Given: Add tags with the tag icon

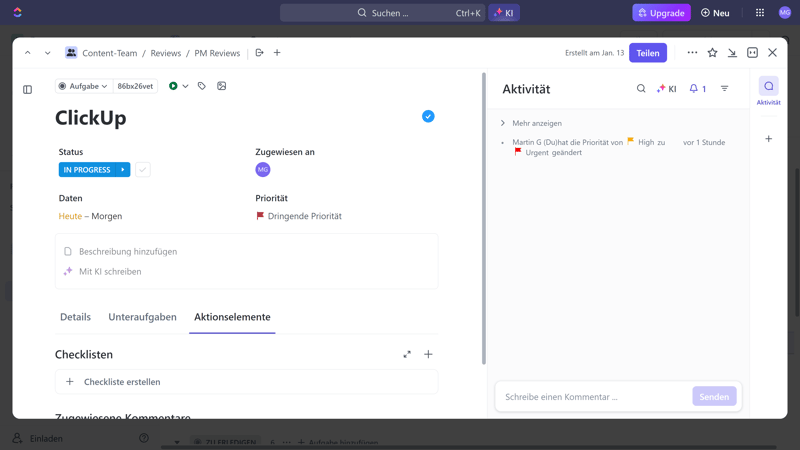Looking at the screenshot, I should (x=202, y=86).
